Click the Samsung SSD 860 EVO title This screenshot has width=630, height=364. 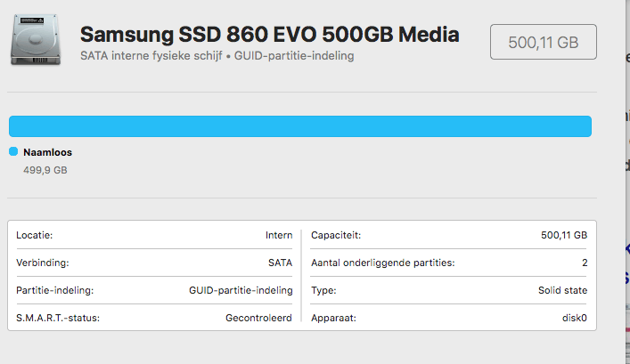(270, 35)
